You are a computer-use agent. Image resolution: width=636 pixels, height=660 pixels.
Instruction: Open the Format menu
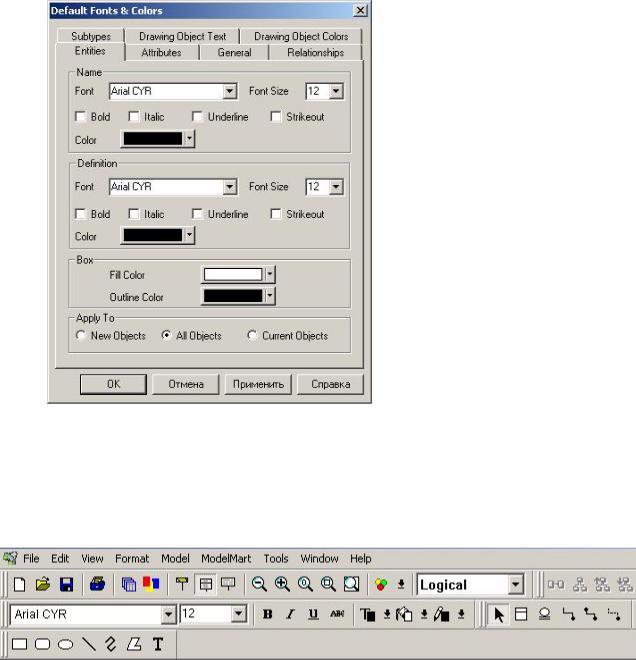[x=132, y=559]
